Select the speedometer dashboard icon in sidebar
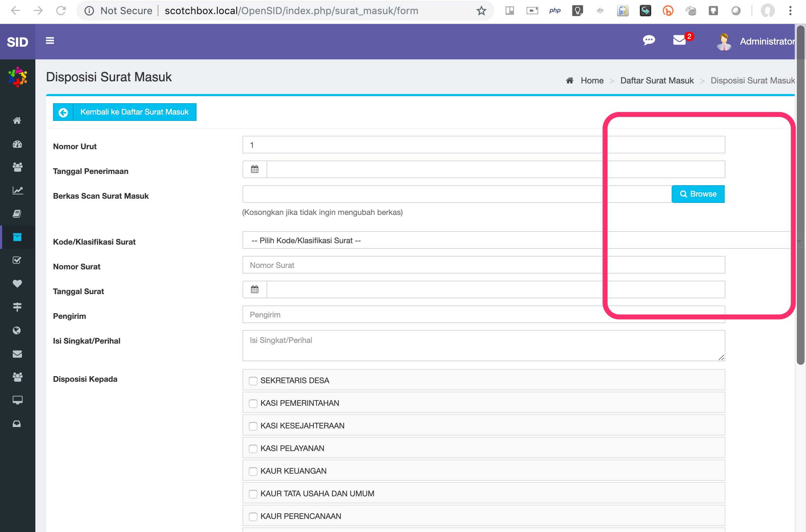806x532 pixels. [17, 144]
